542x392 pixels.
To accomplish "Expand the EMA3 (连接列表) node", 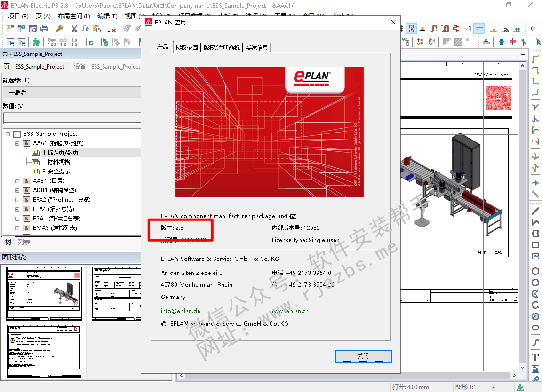I will click(x=17, y=228).
